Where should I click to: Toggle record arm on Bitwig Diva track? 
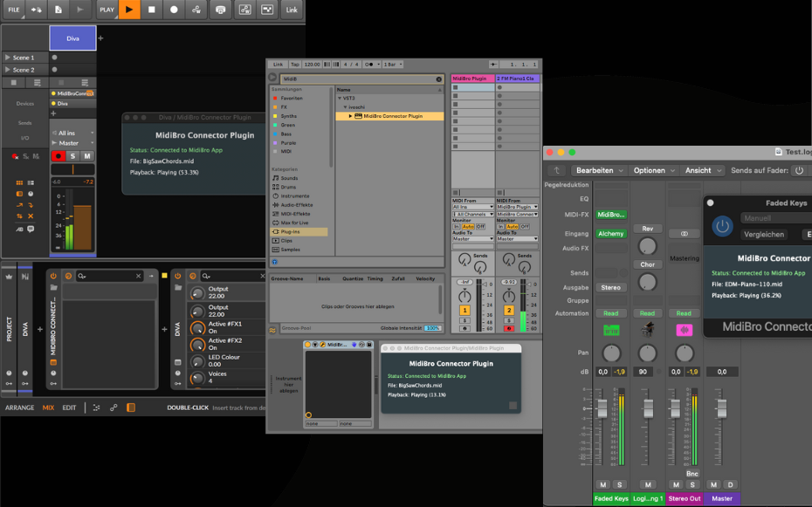pyautogui.click(x=58, y=155)
